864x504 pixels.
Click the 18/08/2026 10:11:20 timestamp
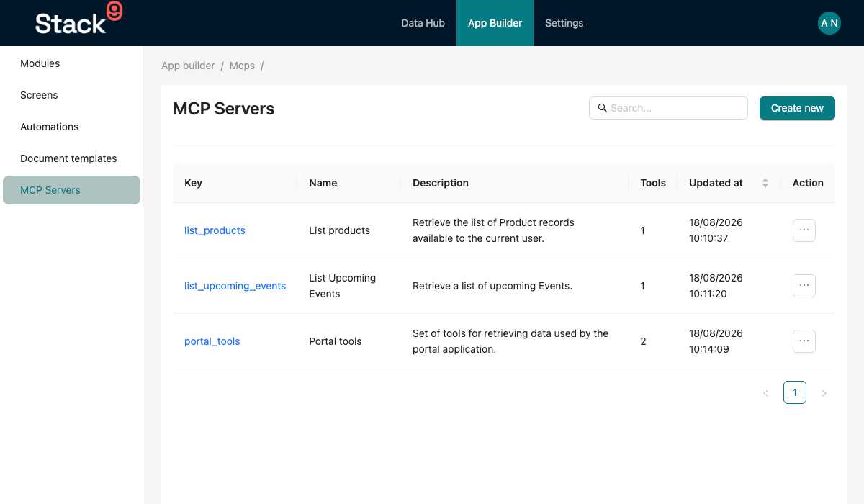(716, 286)
